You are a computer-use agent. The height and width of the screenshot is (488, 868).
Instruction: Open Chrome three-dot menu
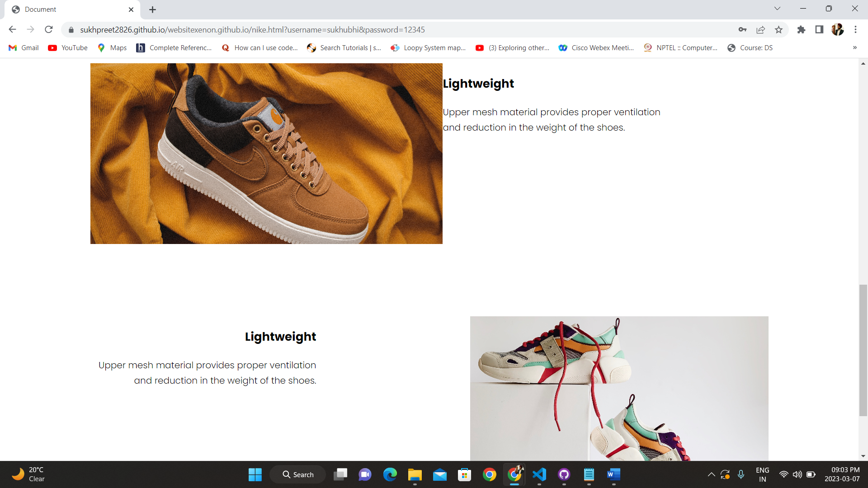[x=855, y=30]
